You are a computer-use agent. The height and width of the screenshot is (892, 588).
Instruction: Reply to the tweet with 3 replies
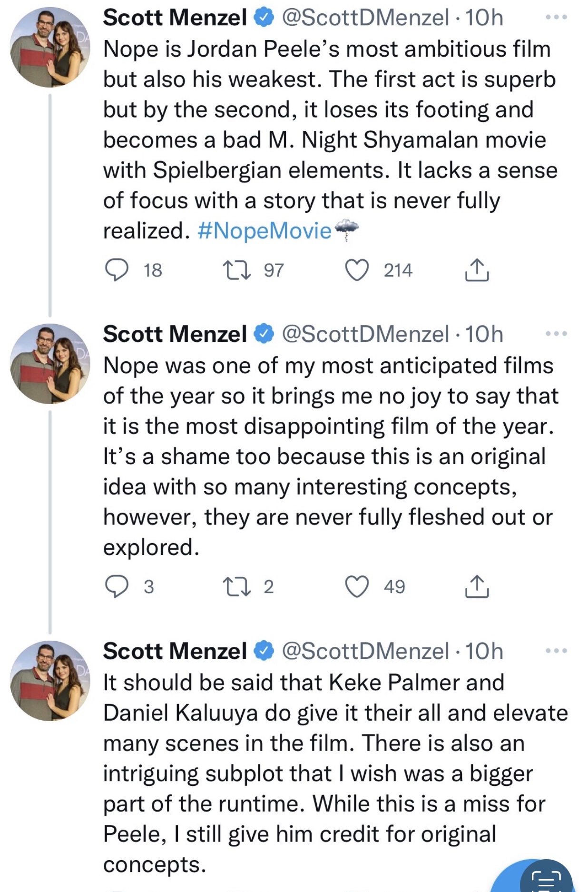(117, 586)
